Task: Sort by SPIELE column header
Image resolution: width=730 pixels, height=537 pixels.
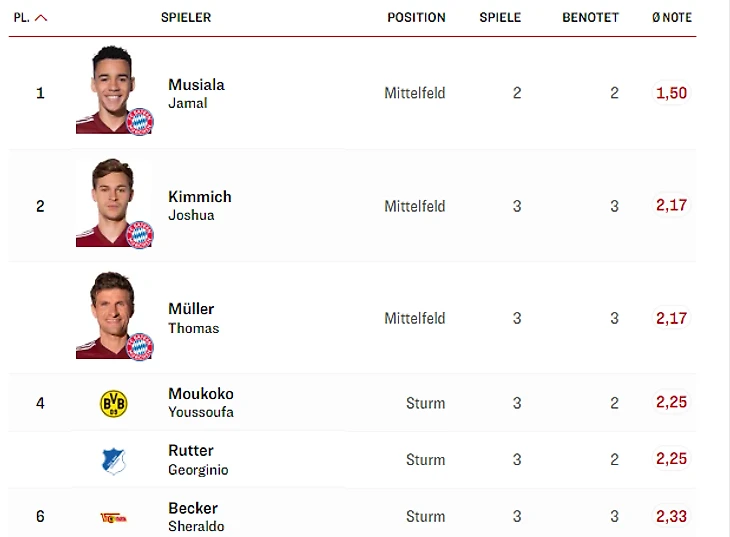Action: coord(500,18)
